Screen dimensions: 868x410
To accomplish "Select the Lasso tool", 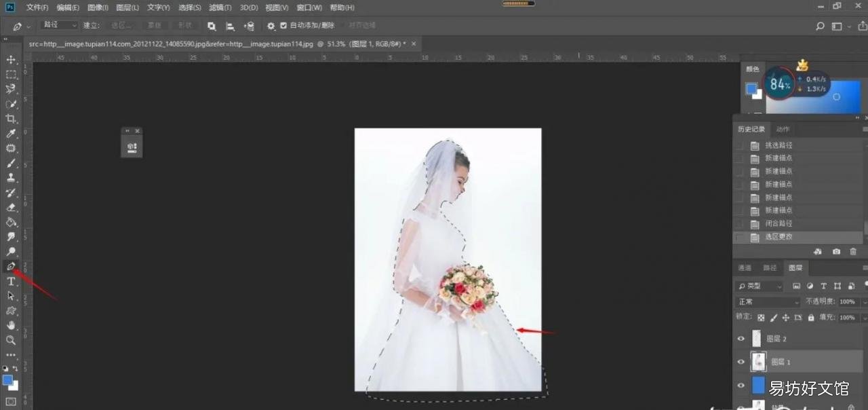I will (11, 89).
